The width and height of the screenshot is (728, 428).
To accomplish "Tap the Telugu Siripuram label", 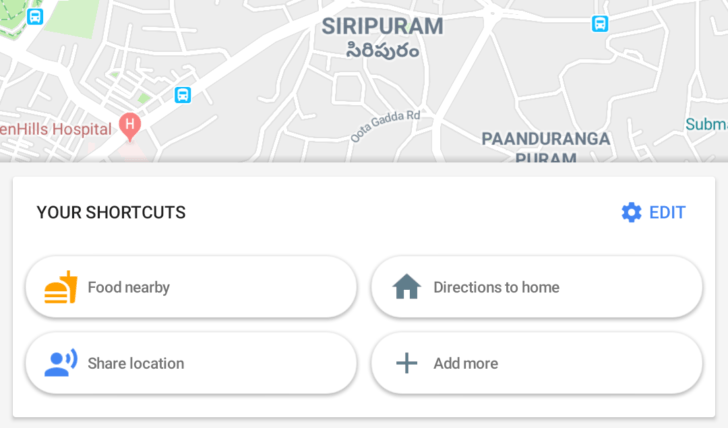I will (x=383, y=50).
